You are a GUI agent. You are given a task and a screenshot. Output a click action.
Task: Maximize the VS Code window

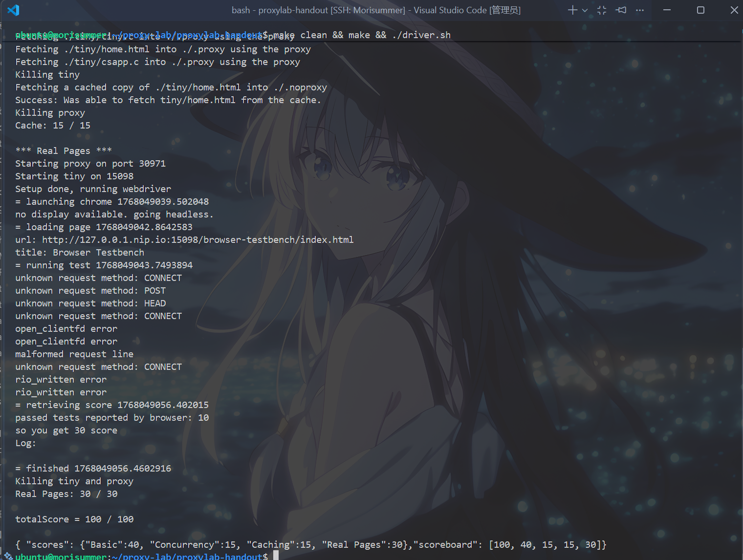click(700, 10)
